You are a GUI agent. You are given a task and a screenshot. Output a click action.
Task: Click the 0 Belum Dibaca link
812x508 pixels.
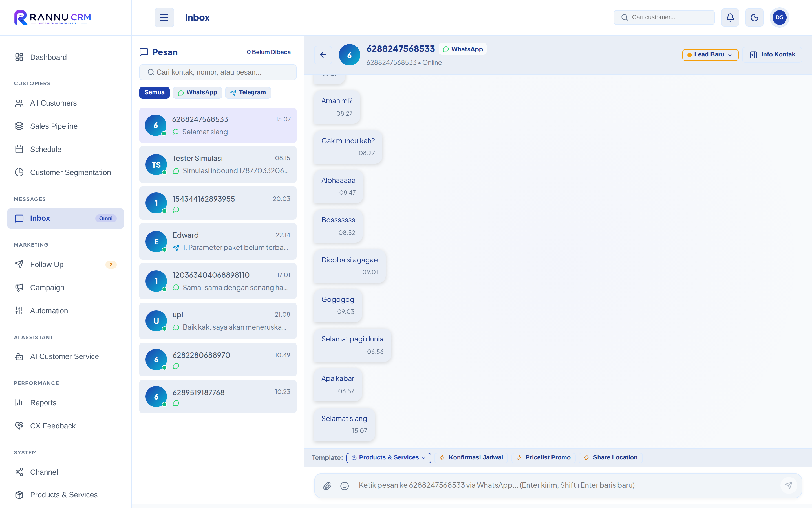[x=268, y=52]
